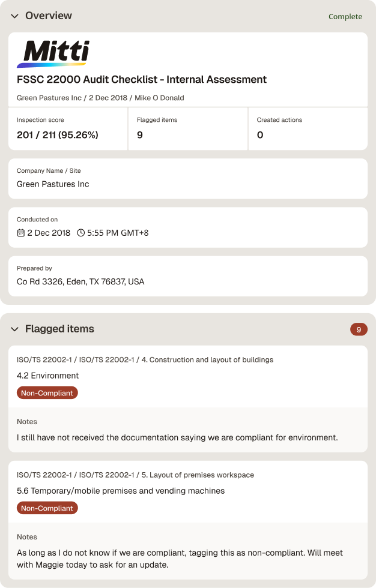This screenshot has width=376, height=588.
Task: Click the Mitti logo
Action: click(x=53, y=53)
